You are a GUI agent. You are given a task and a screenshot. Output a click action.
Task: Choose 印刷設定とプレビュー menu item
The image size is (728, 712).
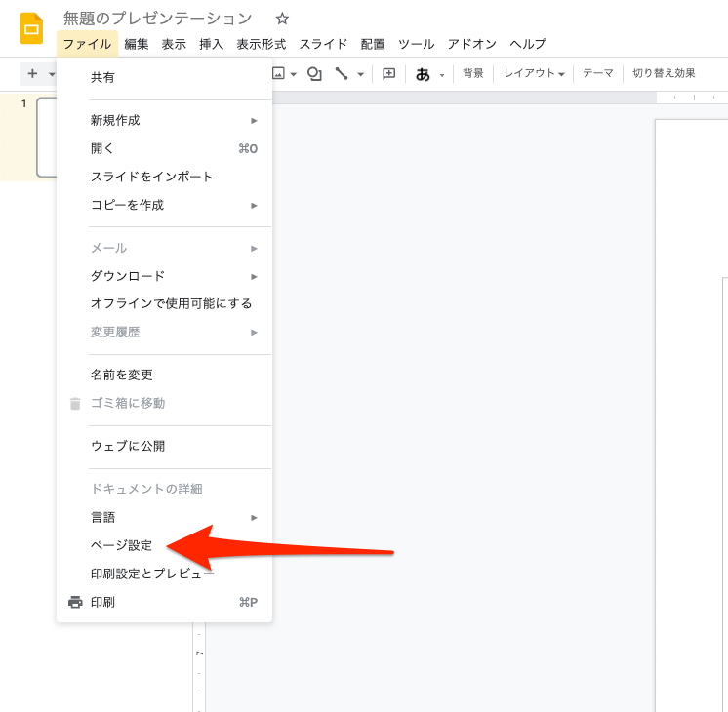point(164,574)
